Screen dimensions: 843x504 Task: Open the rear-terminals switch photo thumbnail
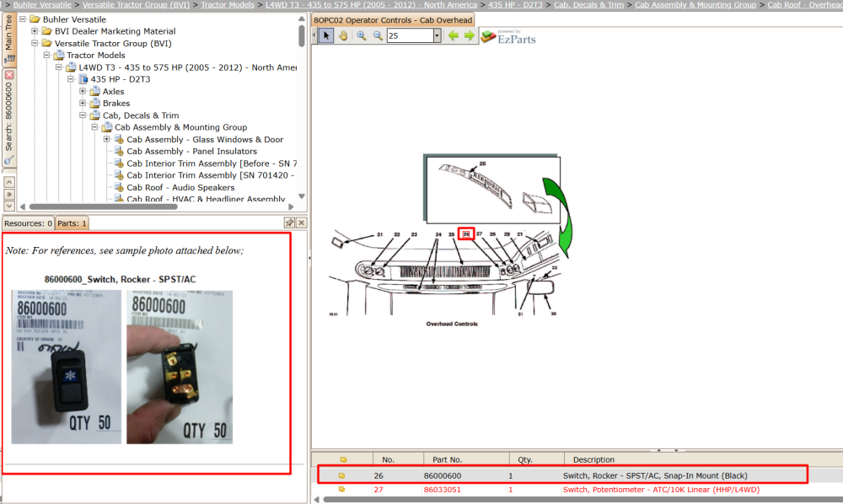180,367
